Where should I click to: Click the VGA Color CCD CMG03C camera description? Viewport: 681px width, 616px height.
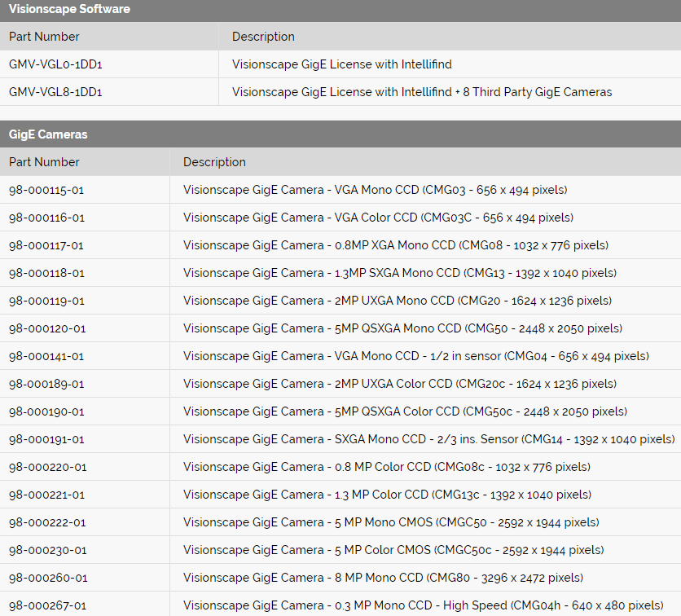click(x=378, y=218)
